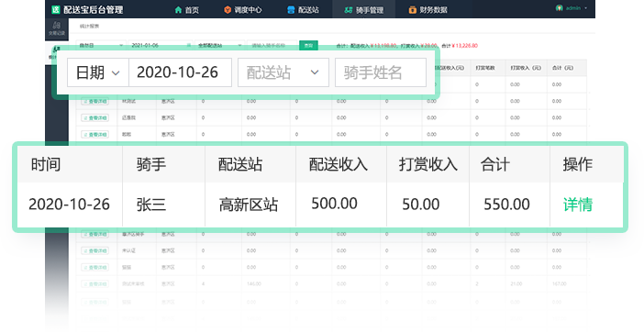This screenshot has height=332, width=644.
Task: Click the 打赏收入 column header
Action: (428, 164)
